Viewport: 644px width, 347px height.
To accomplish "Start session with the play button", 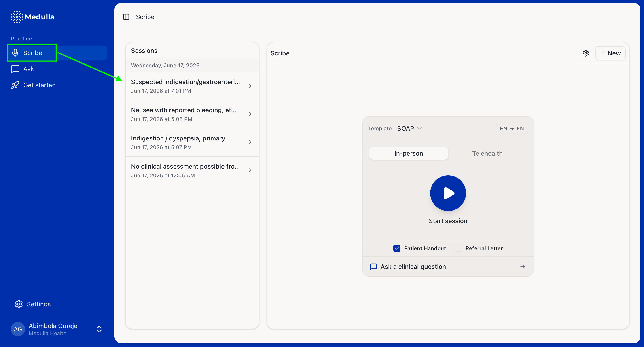I will [448, 193].
